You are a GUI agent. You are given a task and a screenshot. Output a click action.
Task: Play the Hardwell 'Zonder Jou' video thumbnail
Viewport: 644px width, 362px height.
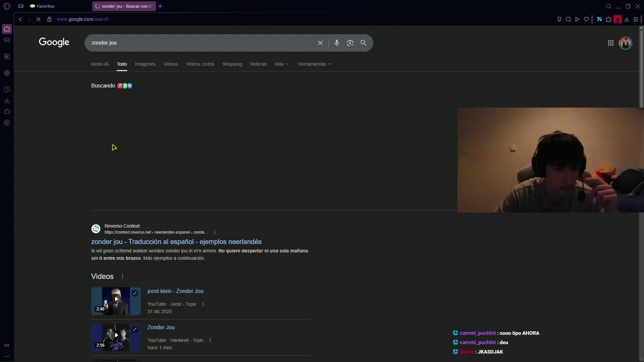(x=116, y=337)
